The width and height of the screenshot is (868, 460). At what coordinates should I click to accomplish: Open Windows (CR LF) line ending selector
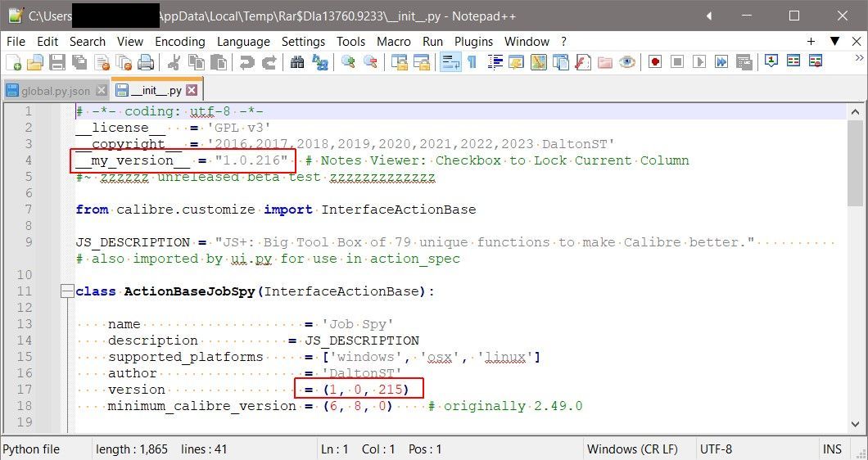(x=632, y=449)
